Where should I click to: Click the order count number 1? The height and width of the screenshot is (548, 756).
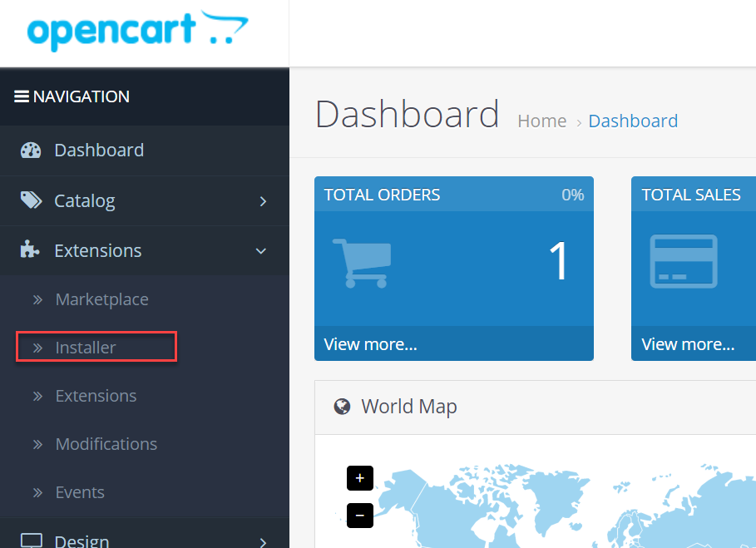tap(559, 261)
